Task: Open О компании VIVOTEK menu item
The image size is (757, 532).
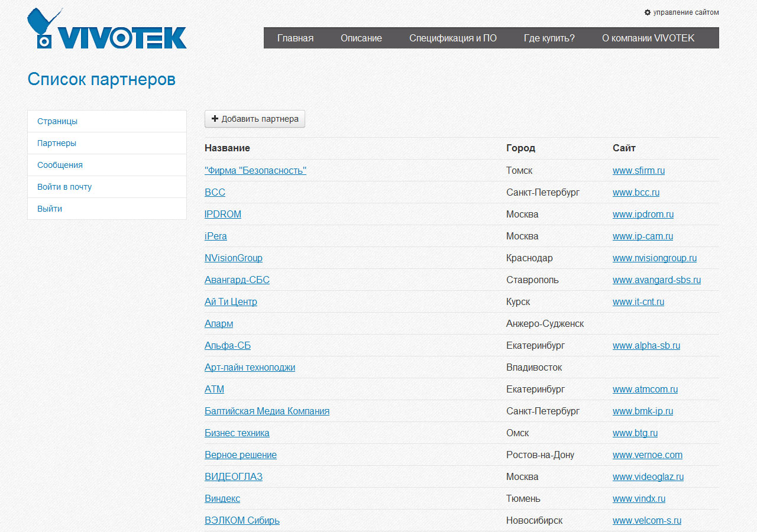Action: [648, 38]
